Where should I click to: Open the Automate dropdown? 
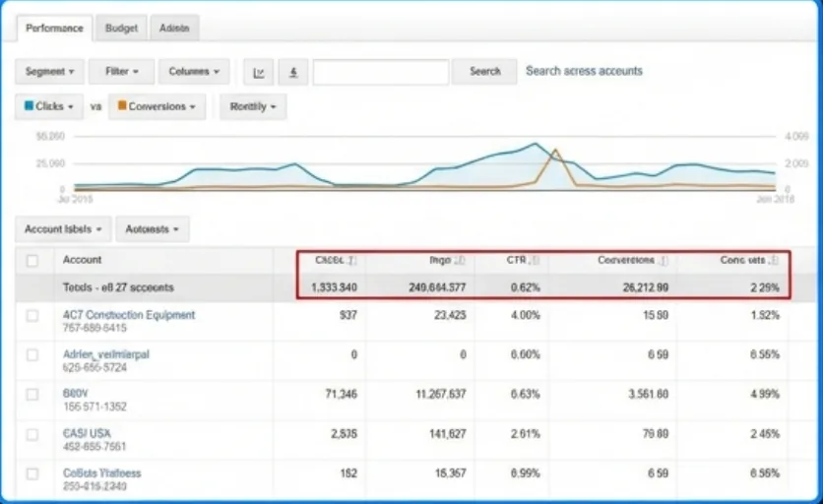pos(153,229)
